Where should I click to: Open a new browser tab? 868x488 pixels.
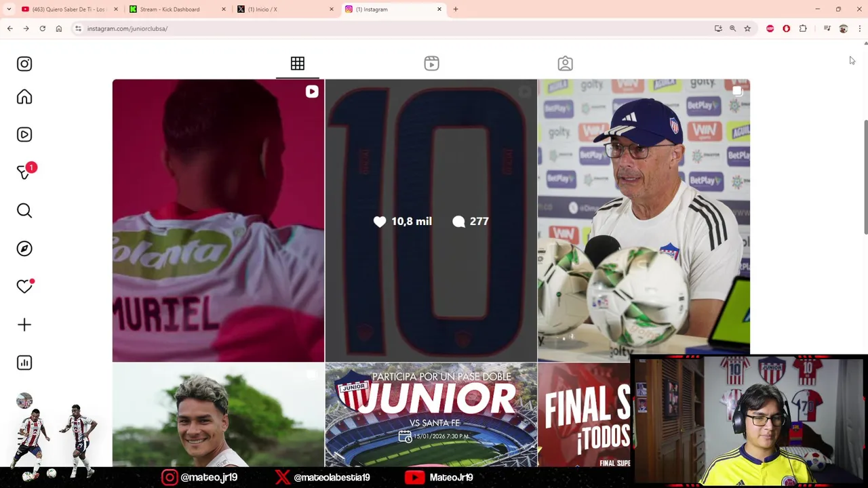[x=456, y=9]
